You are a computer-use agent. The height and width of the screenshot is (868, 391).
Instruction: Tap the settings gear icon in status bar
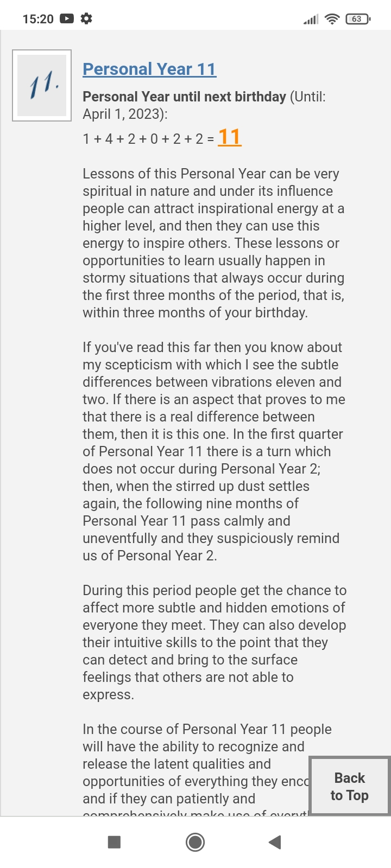pyautogui.click(x=86, y=18)
